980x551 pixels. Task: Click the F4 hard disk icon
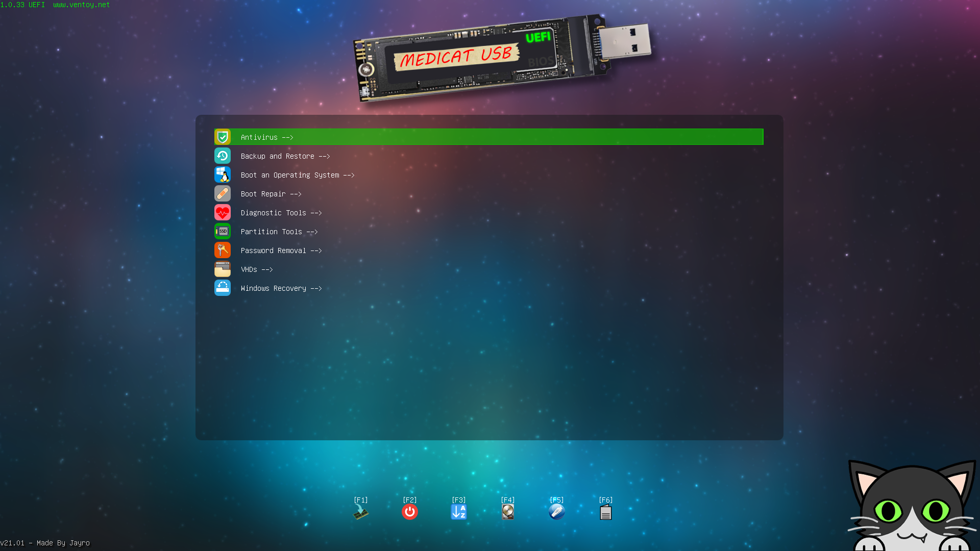coord(508,512)
